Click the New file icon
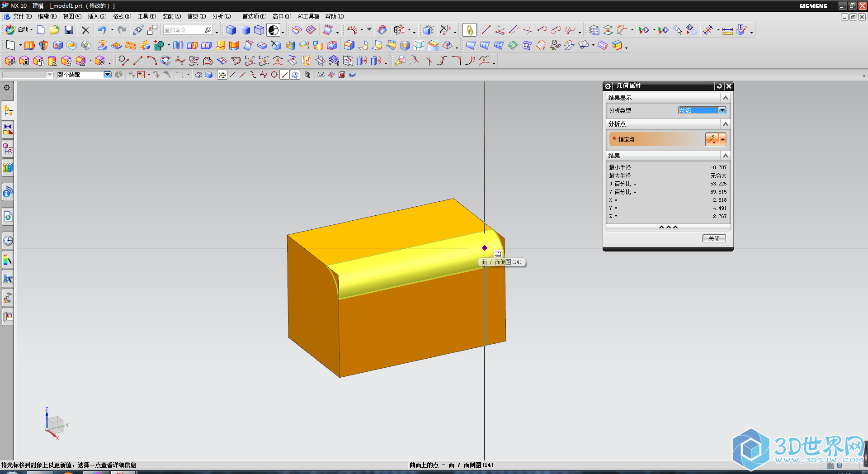 point(41,30)
